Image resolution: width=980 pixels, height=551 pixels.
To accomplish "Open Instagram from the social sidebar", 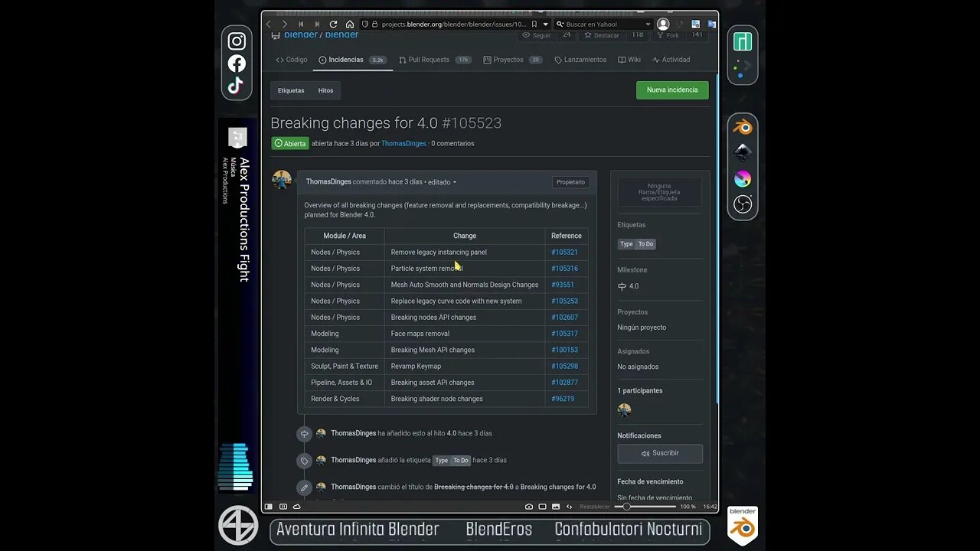I will (x=237, y=42).
